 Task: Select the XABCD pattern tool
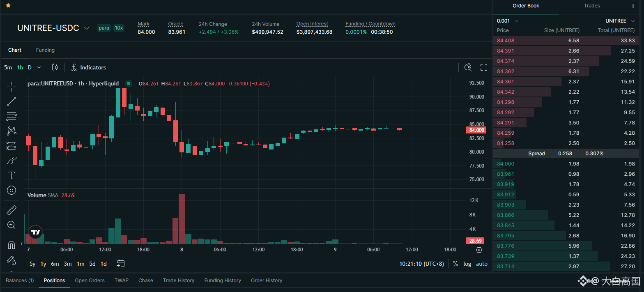pyautogui.click(x=11, y=131)
